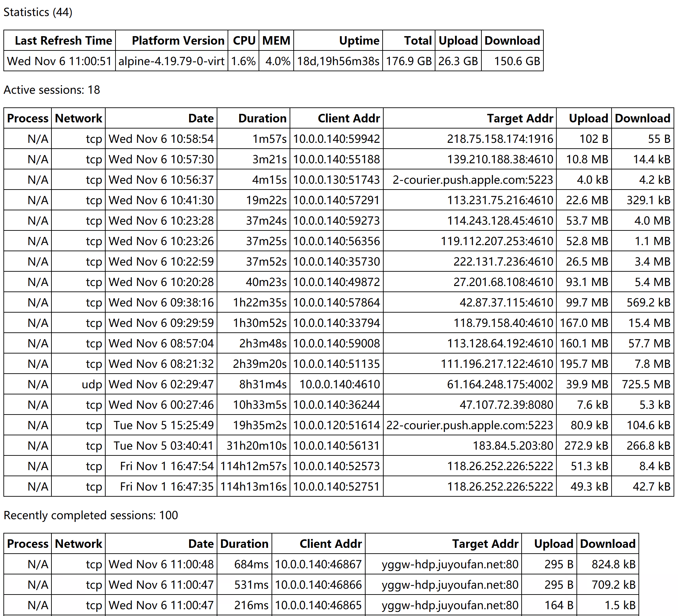Click the CPU value 1.6%

pos(243,61)
